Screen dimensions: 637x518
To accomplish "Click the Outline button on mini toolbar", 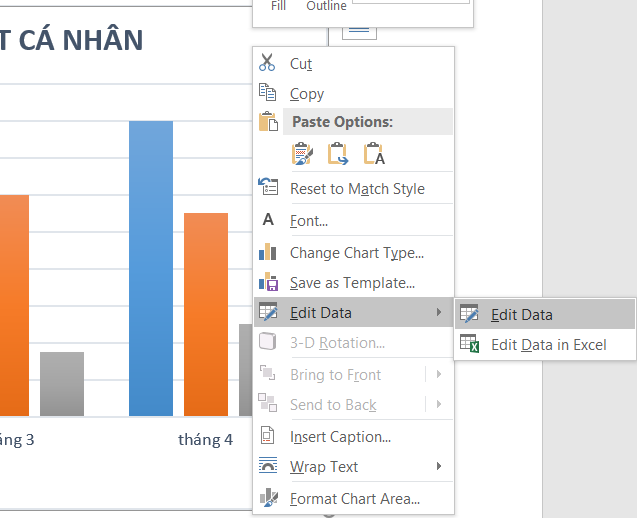I will tap(326, 6).
